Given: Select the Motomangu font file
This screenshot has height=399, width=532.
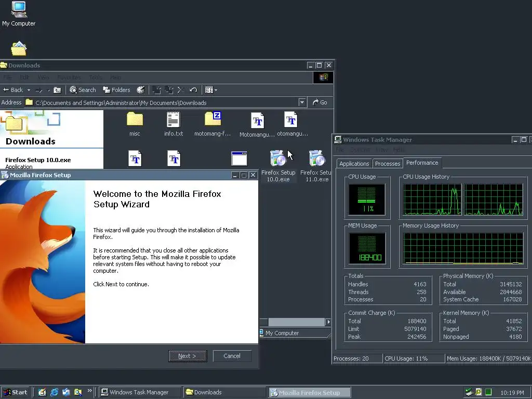Looking at the screenshot, I should 257,125.
